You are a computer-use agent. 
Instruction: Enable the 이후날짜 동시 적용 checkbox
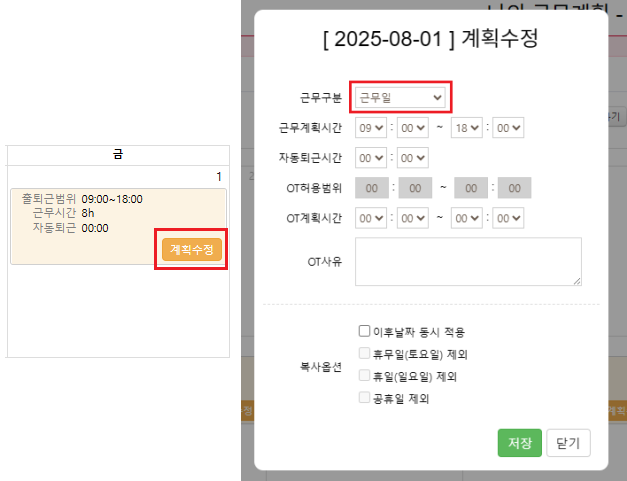tap(364, 331)
